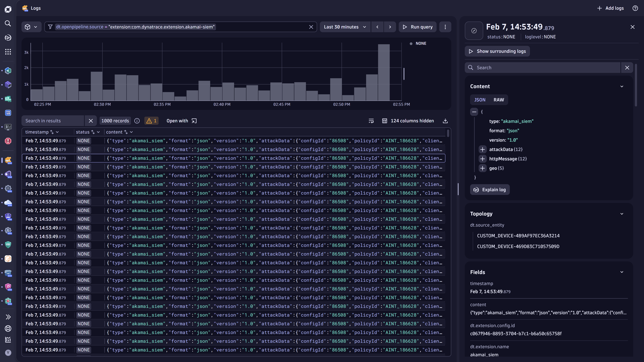Open the search magnifier in the sidebar
This screenshot has width=644, height=362.
coord(8,23)
